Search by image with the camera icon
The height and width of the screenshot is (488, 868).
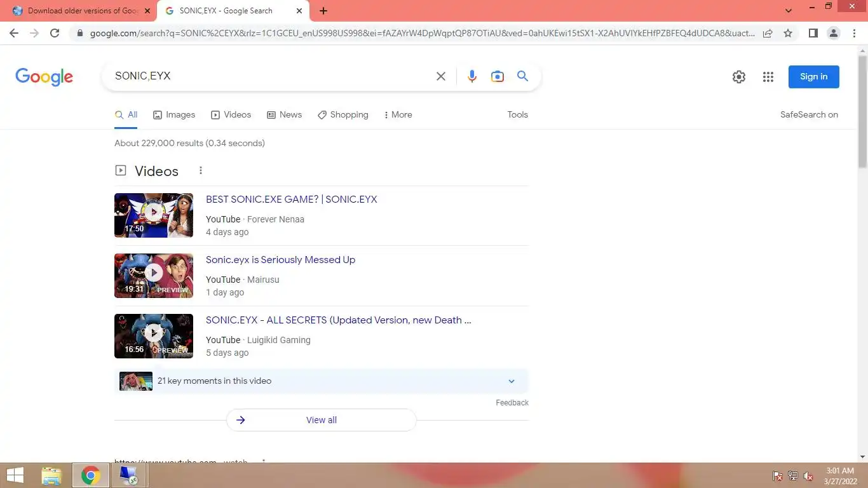click(x=498, y=76)
